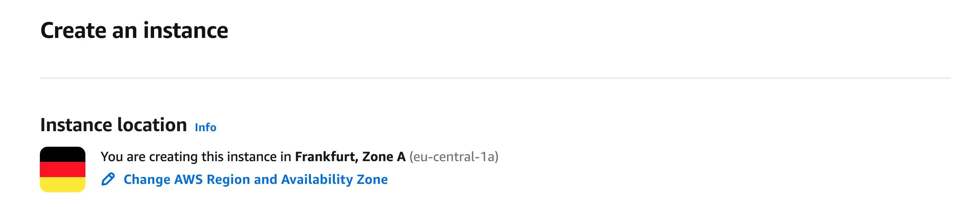The height and width of the screenshot is (207, 980).
Task: Click the bold 'Zone A' text
Action: point(384,157)
